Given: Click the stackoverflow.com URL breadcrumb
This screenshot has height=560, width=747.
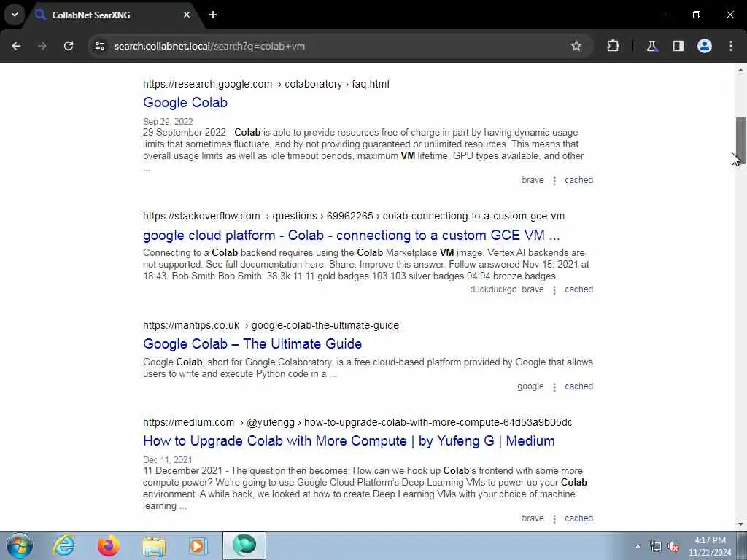Looking at the screenshot, I should [x=354, y=216].
